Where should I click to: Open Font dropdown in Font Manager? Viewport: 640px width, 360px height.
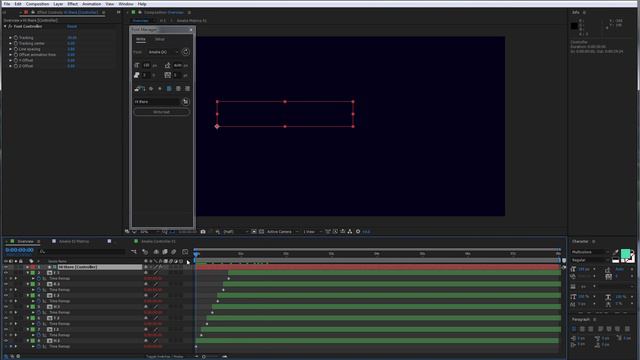click(x=163, y=52)
